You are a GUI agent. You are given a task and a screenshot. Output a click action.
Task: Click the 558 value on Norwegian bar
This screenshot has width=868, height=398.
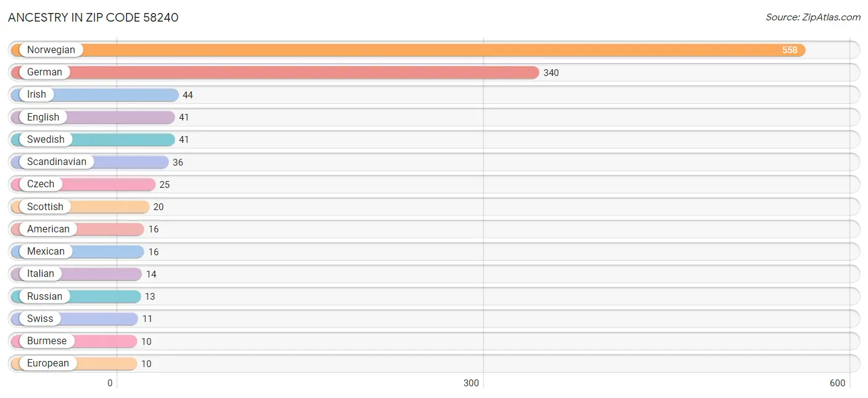(x=790, y=50)
